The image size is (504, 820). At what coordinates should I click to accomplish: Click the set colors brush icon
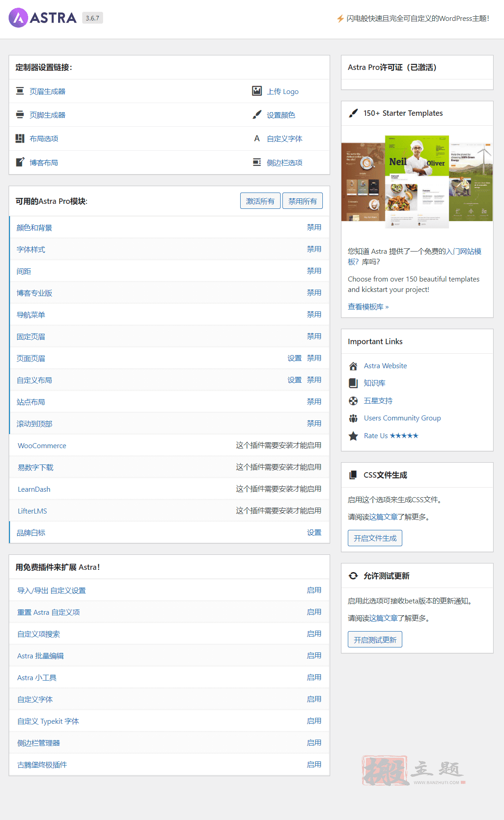[x=257, y=114]
